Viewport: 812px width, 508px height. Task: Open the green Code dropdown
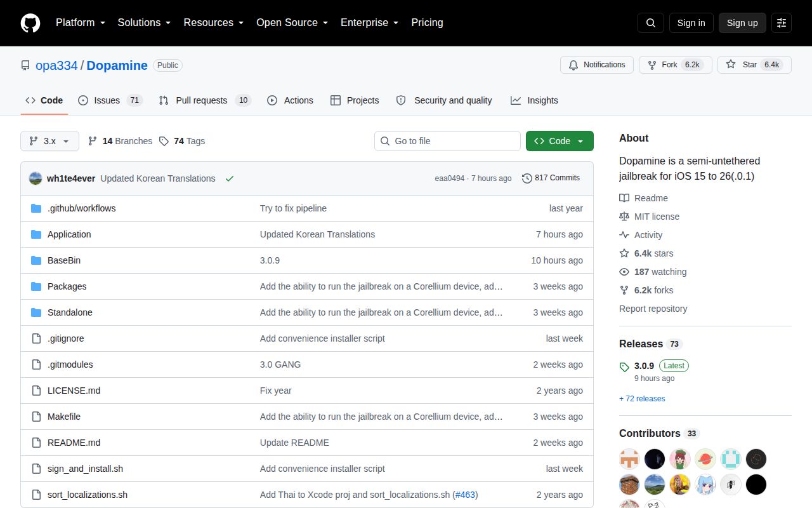pos(560,141)
